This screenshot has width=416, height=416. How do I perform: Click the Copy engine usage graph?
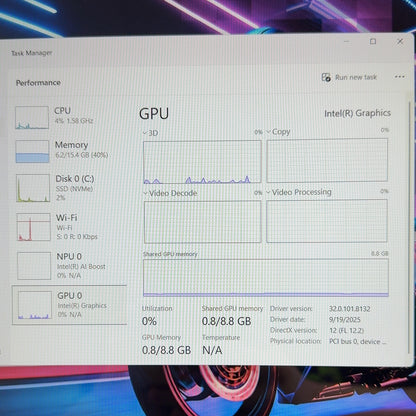[x=327, y=160]
